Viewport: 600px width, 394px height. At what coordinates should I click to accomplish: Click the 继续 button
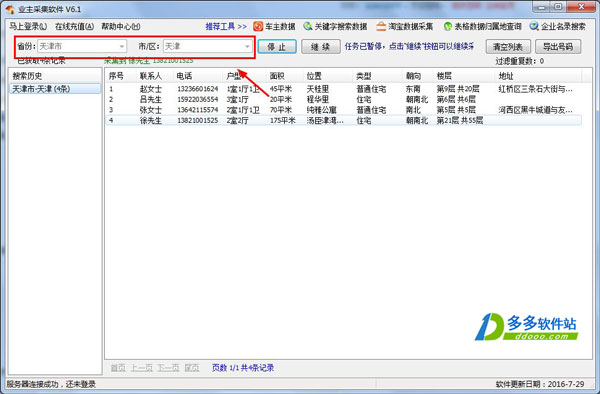click(321, 47)
